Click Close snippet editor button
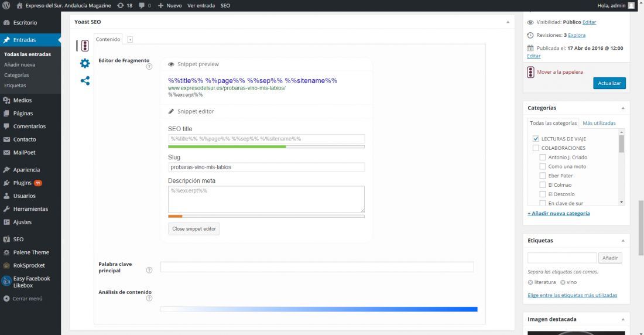644x335 pixels. coord(194,228)
